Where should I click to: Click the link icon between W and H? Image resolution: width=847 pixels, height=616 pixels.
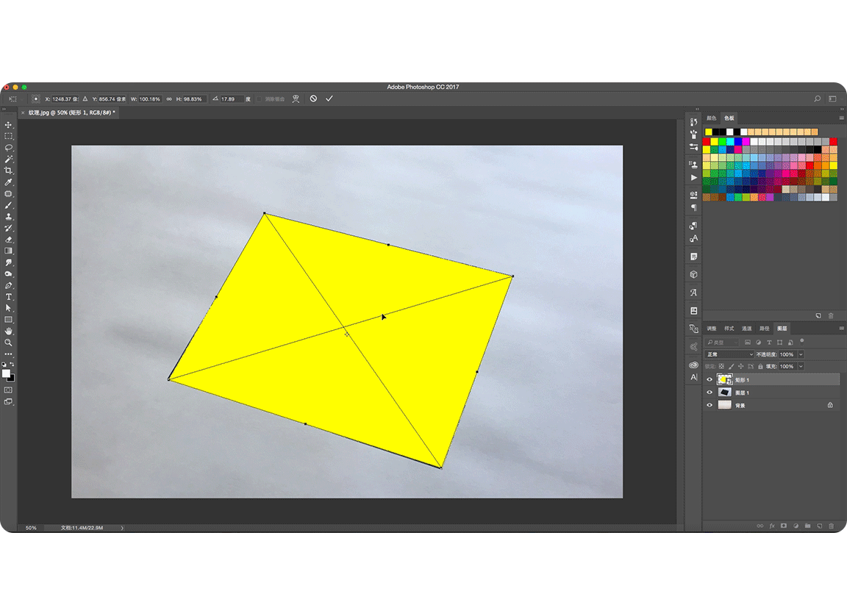pos(169,99)
